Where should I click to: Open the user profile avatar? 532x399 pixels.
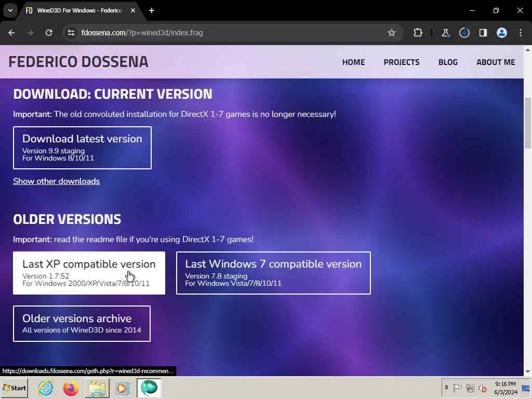(x=502, y=33)
